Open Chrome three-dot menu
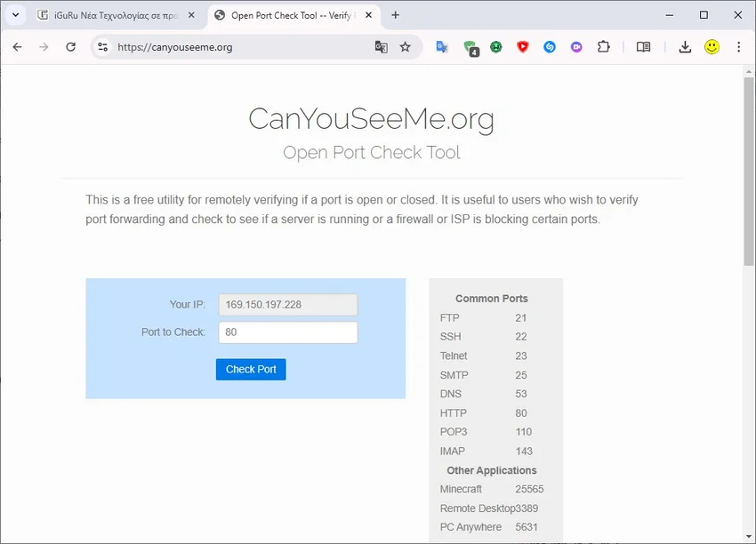Image resolution: width=756 pixels, height=544 pixels. coord(738,47)
